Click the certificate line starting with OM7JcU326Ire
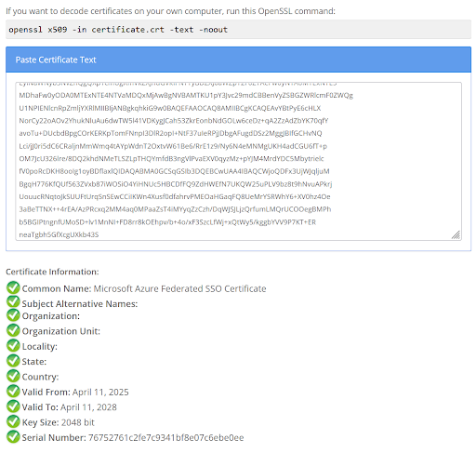Screen dimensions: 476x453 [x=171, y=159]
